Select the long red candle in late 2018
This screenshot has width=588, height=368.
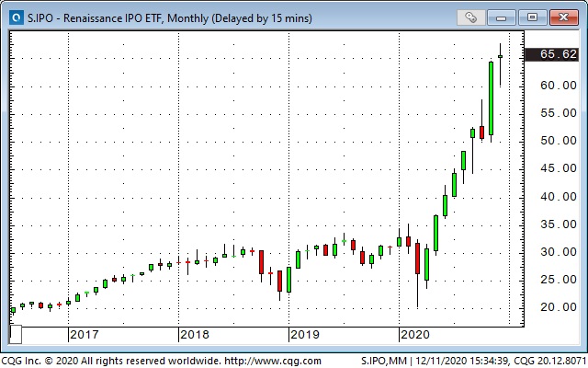click(x=261, y=261)
